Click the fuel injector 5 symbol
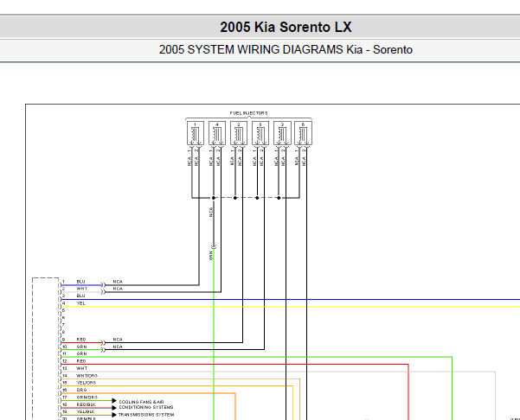Image resolution: width=520 pixels, height=420 pixels. [259, 133]
